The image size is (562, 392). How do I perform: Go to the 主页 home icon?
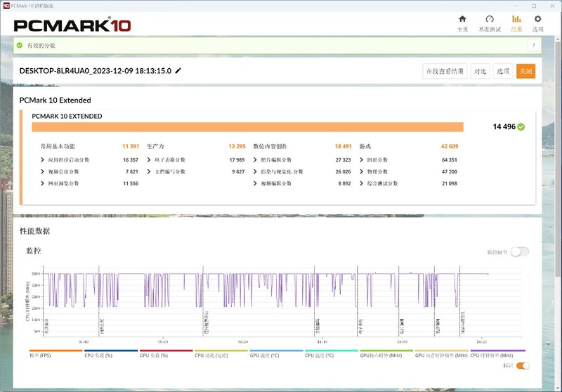(462, 19)
